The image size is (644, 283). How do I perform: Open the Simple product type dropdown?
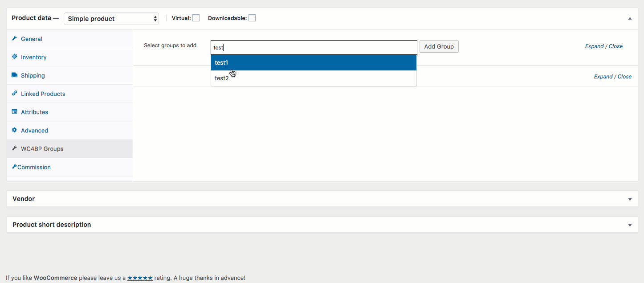pos(111,19)
